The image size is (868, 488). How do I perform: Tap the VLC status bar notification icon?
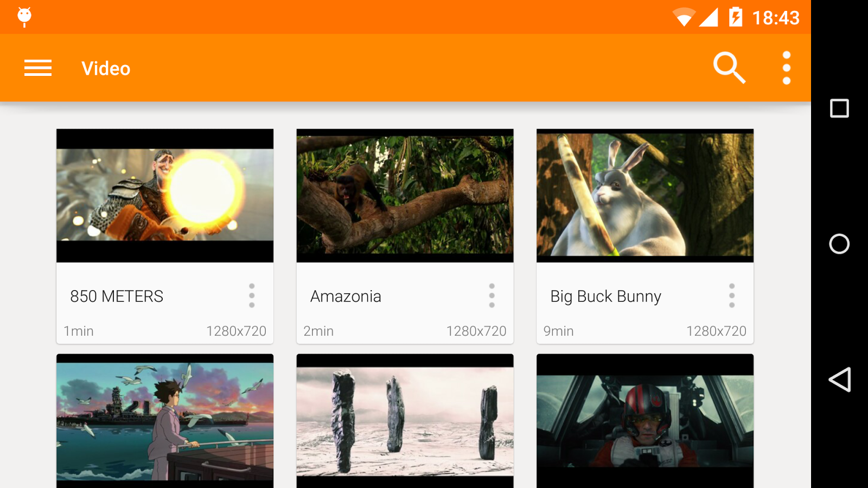pyautogui.click(x=24, y=16)
